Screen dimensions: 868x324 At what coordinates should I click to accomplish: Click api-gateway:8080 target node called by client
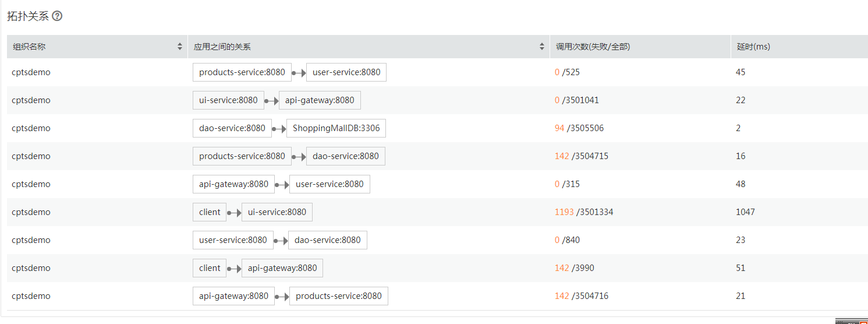[x=282, y=268]
